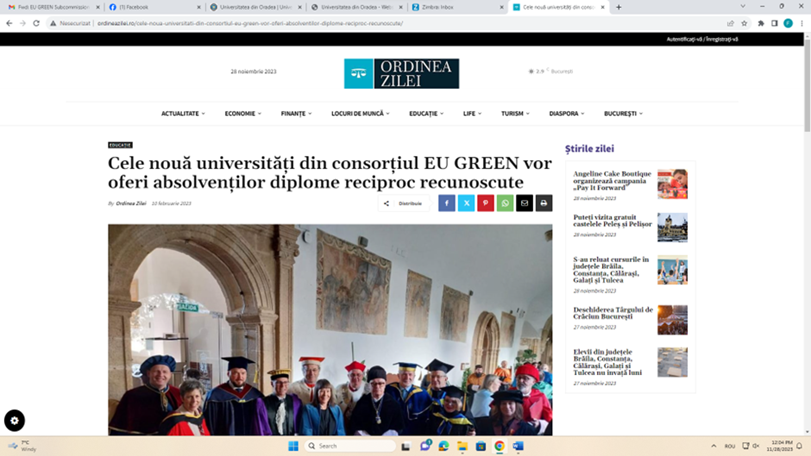Share article on Facebook
This screenshot has height=456, width=811.
click(447, 203)
